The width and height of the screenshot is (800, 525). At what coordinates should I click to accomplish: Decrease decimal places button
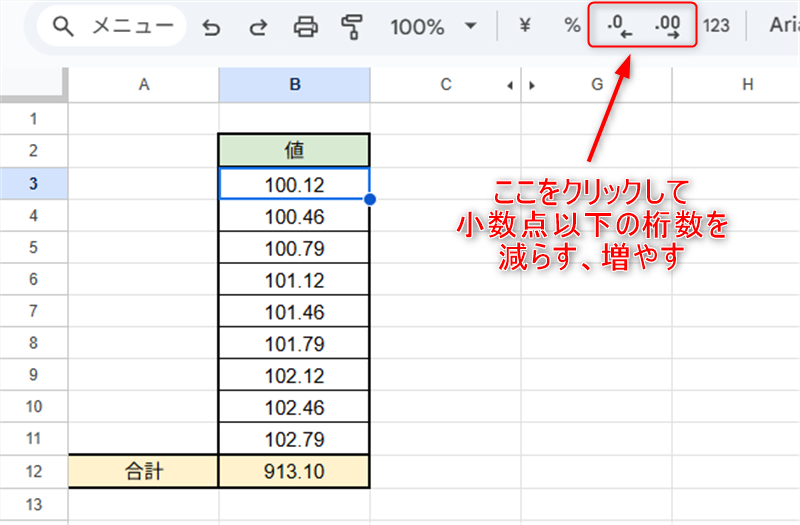click(620, 27)
